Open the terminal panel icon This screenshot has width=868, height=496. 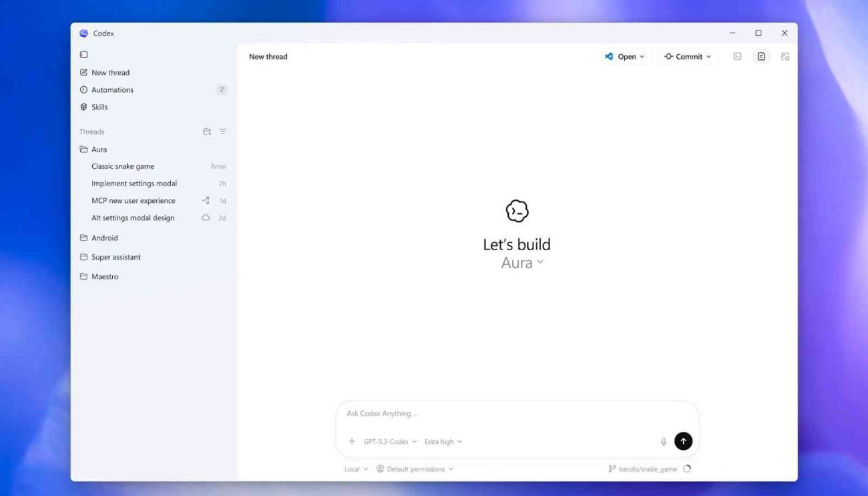[737, 57]
